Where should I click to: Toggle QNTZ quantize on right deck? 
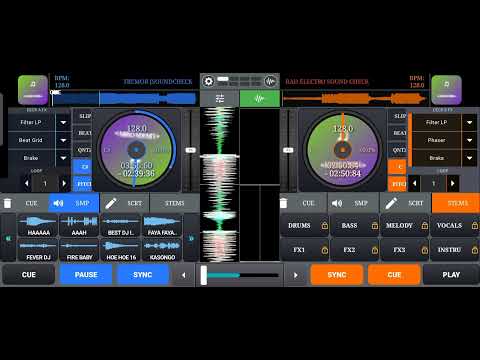pos(397,150)
